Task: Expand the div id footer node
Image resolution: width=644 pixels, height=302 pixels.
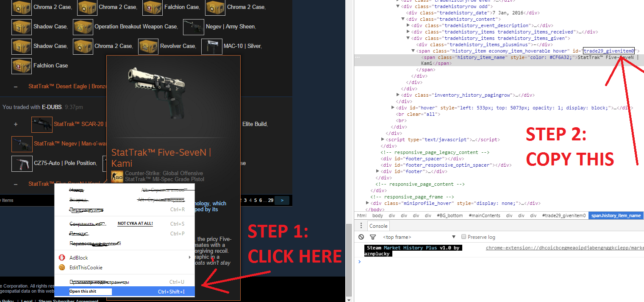Action: pyautogui.click(x=378, y=171)
